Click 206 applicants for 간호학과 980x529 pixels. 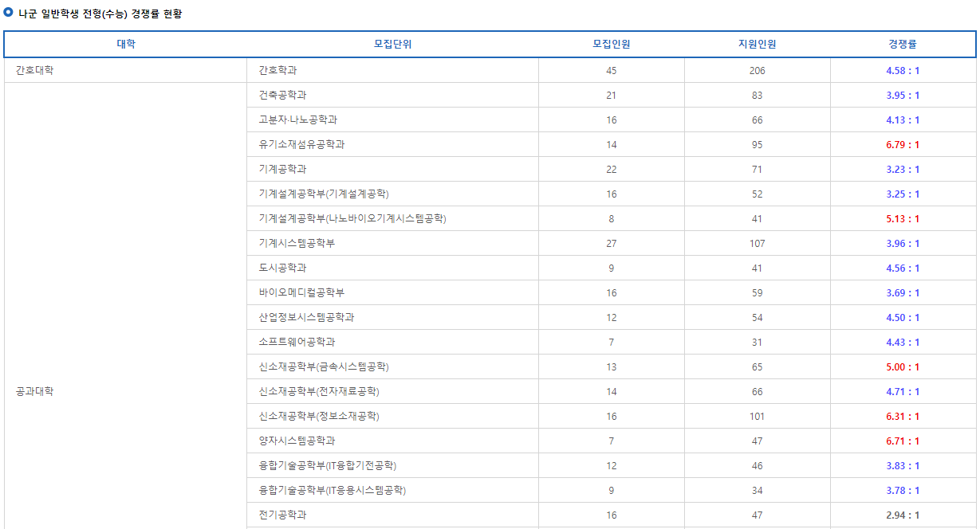(757, 71)
